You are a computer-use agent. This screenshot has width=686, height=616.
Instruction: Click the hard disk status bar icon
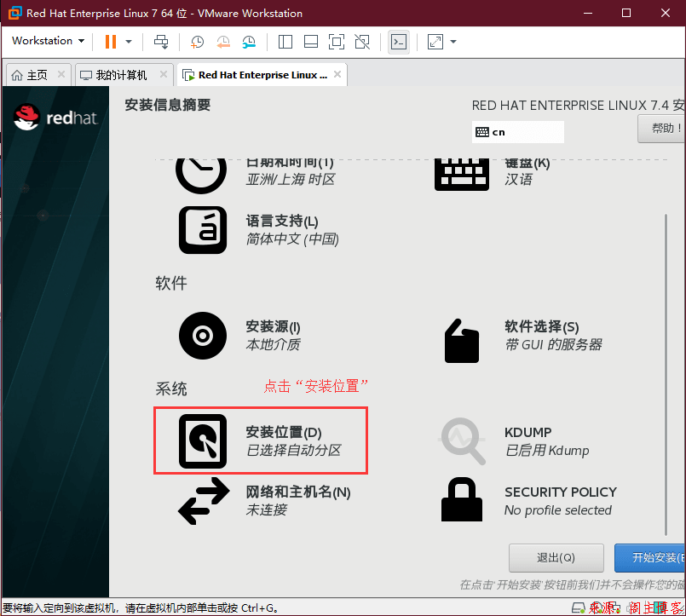[579, 607]
